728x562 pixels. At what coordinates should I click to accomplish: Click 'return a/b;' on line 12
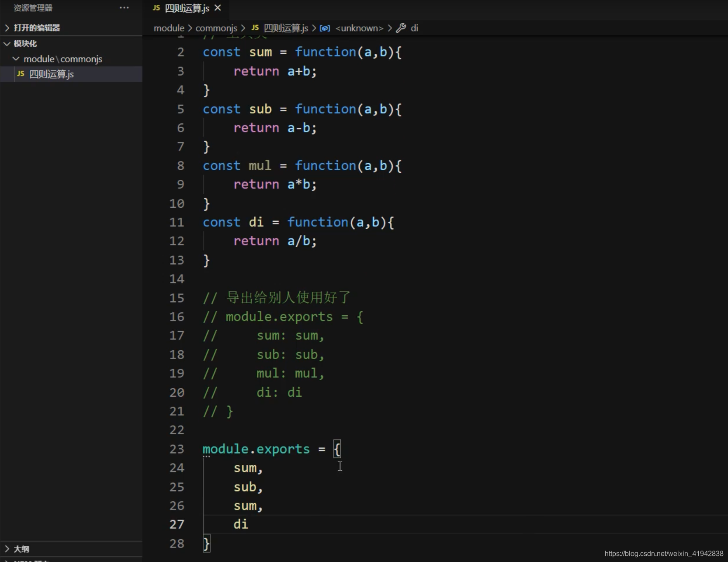click(275, 241)
